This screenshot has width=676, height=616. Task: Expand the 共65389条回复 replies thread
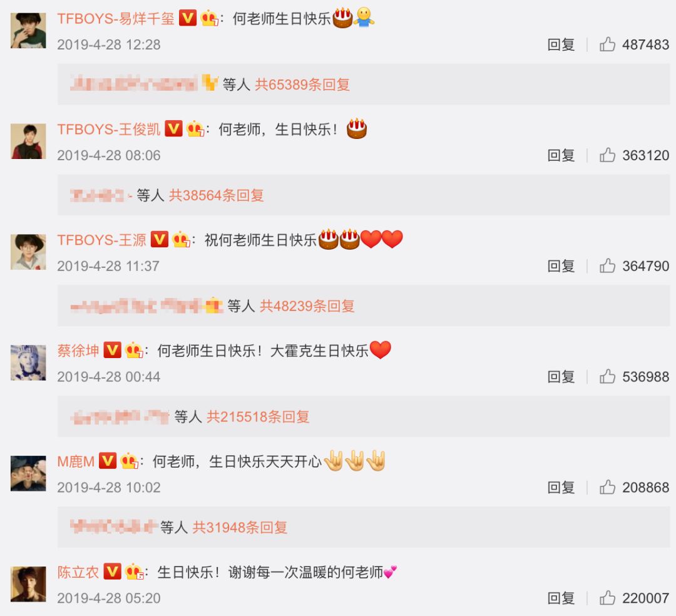[302, 85]
